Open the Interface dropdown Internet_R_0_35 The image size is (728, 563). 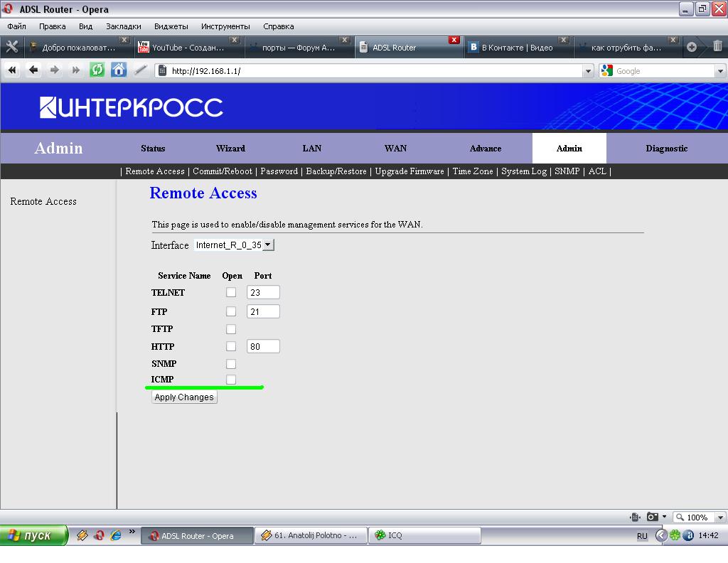point(234,245)
